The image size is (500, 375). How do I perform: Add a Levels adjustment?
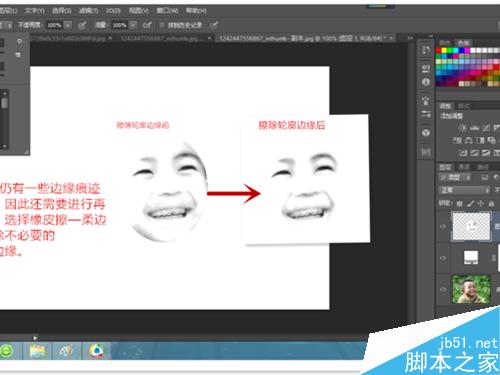click(x=474, y=128)
